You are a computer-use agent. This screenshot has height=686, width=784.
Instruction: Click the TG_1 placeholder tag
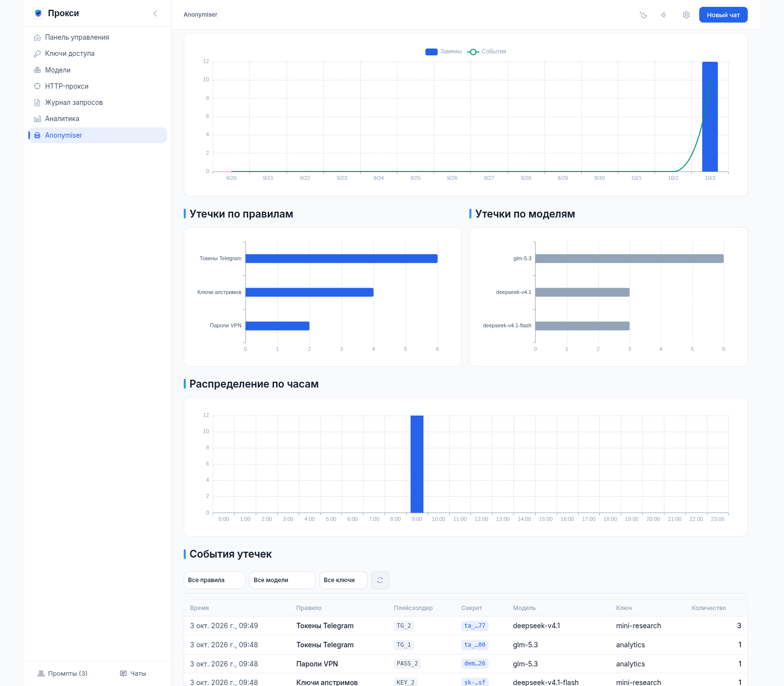coord(404,645)
